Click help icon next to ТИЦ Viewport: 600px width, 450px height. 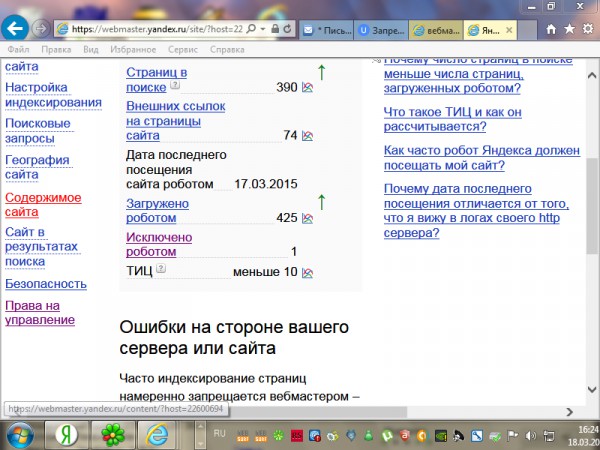(161, 268)
